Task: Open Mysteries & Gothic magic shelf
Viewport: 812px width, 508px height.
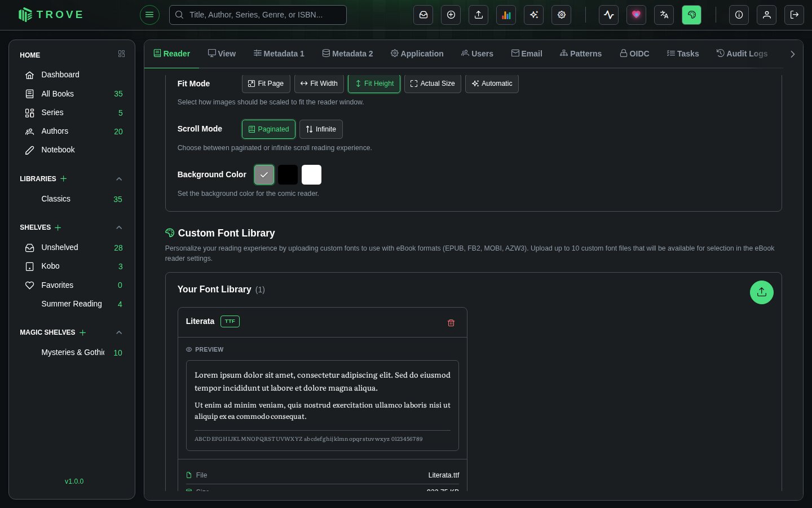Action: click(72, 352)
